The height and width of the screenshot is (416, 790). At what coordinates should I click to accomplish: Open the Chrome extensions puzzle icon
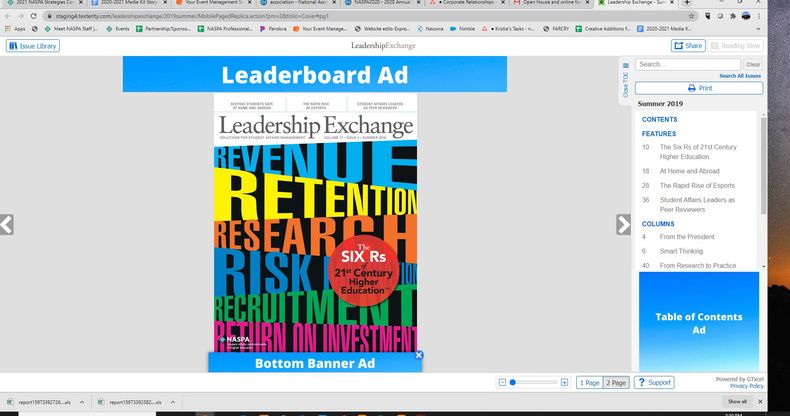[x=733, y=16]
